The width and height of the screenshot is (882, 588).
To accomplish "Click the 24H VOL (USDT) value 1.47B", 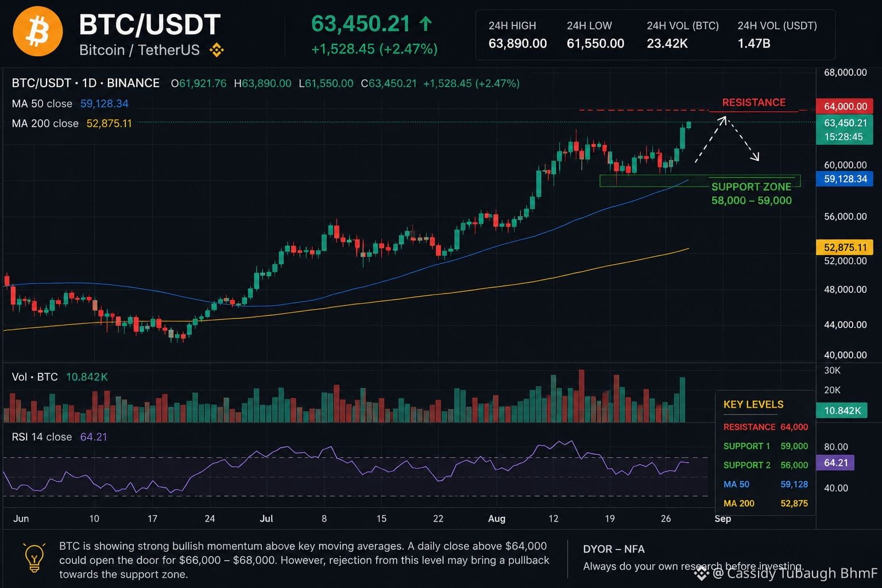I will [754, 44].
